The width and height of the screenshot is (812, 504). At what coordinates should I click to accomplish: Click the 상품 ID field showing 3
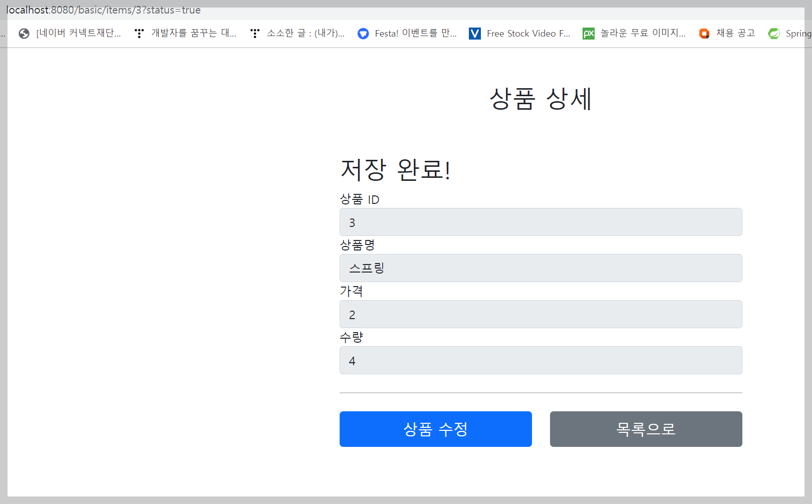(x=541, y=222)
